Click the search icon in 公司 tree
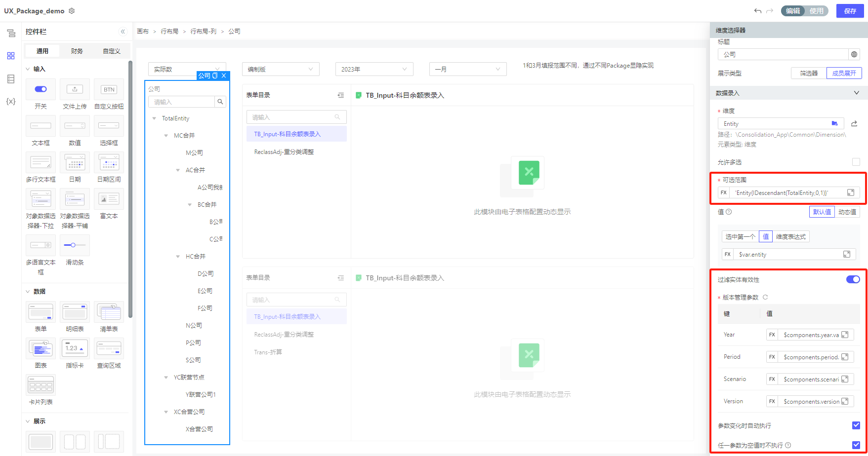868x456 pixels. [220, 102]
